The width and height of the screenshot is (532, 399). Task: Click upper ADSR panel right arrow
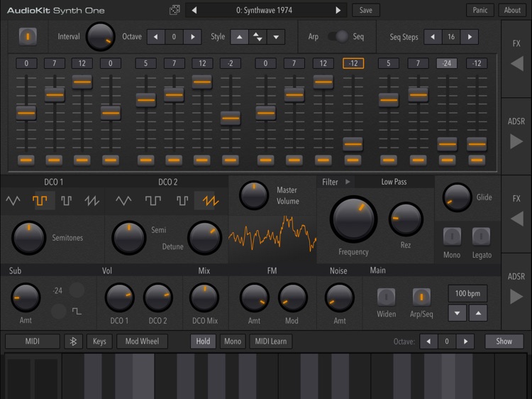click(x=516, y=141)
